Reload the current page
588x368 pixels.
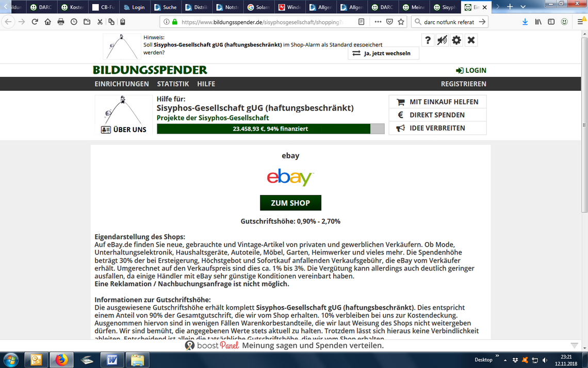tap(35, 22)
